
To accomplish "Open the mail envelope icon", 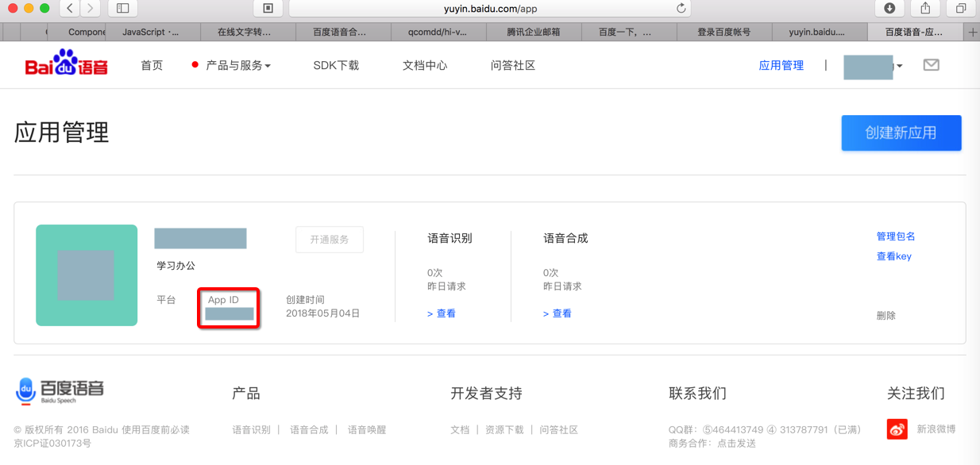I will pos(932,65).
